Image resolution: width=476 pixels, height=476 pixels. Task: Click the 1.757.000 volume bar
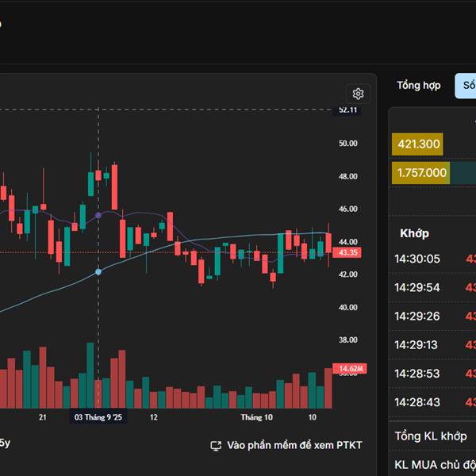coord(422,173)
